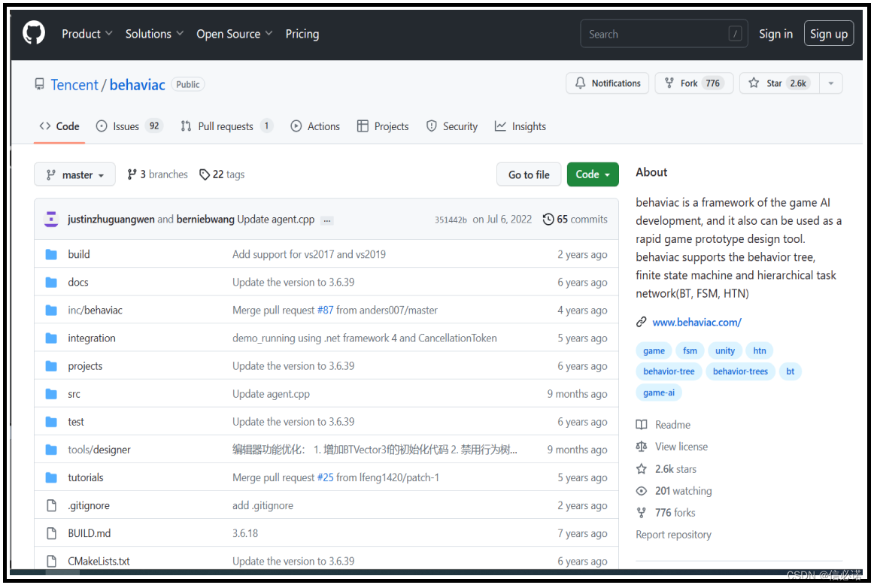Switch to the Actions tab
874x588 pixels.
315,126
